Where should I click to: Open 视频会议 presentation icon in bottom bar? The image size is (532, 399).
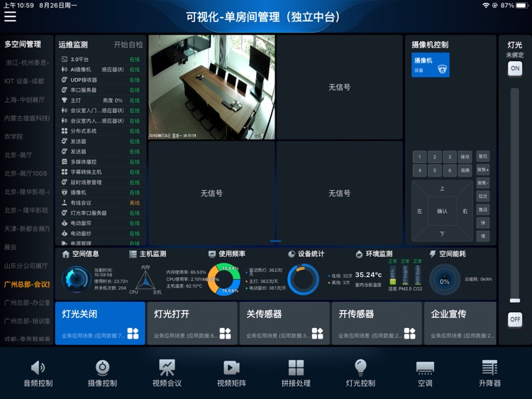[167, 368]
